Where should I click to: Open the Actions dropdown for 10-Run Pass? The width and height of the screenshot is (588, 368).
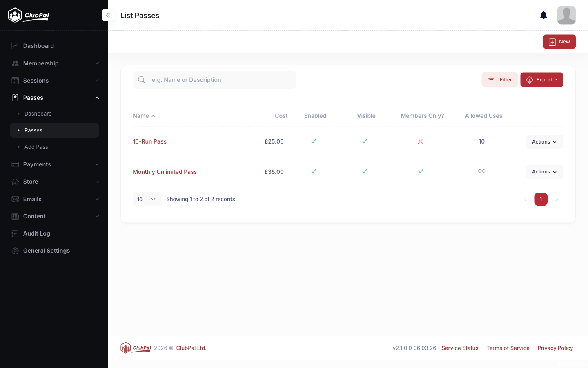coord(545,141)
